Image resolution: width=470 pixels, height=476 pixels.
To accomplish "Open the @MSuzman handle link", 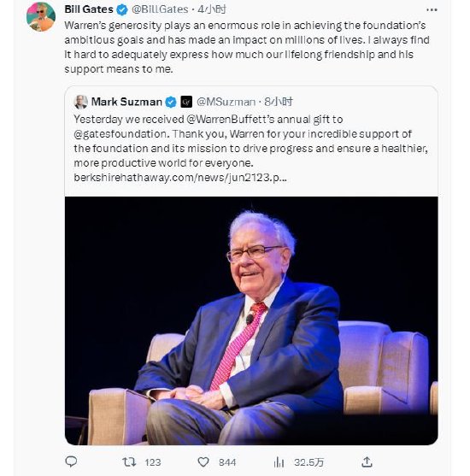I will coord(226,102).
